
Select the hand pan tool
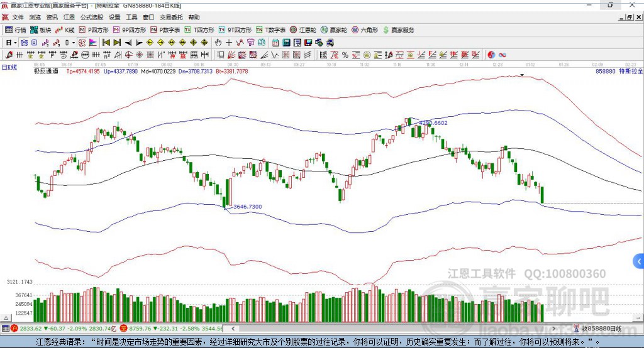(218, 42)
